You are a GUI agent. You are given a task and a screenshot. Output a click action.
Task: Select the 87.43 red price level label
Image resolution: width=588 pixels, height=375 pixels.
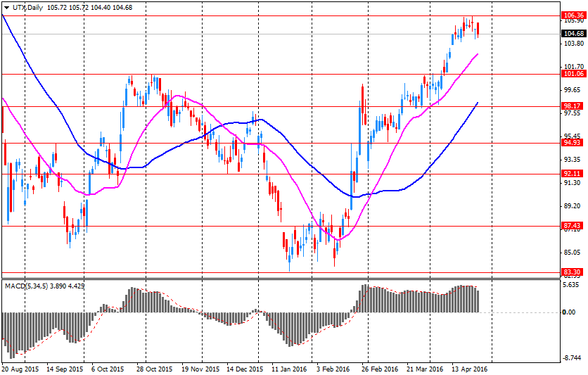point(574,225)
